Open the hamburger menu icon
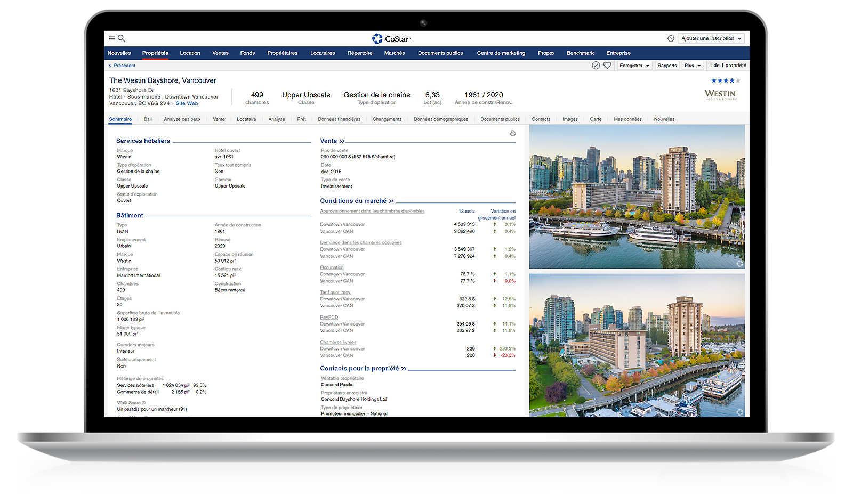The height and width of the screenshot is (504, 853). click(x=112, y=38)
